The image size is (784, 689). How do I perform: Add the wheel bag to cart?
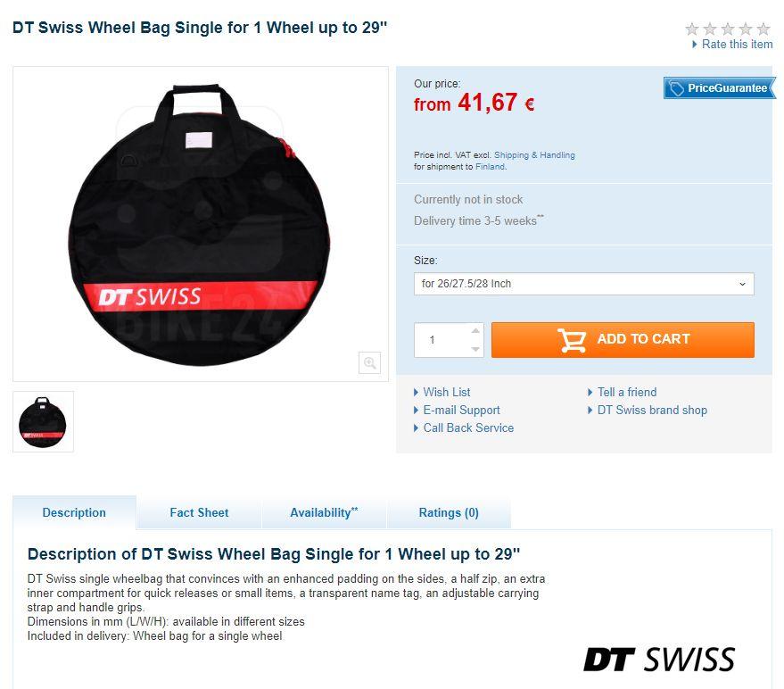623,340
